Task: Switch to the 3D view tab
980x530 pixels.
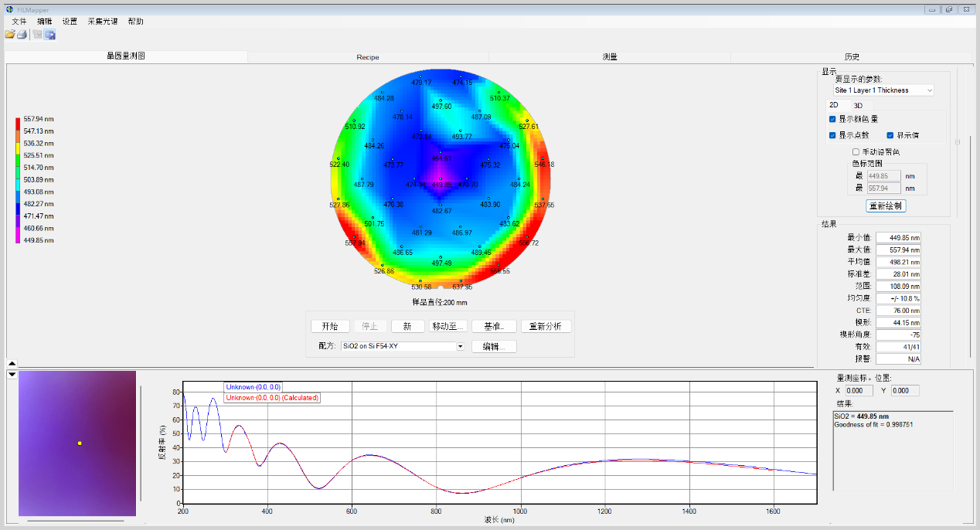Action: [x=858, y=105]
